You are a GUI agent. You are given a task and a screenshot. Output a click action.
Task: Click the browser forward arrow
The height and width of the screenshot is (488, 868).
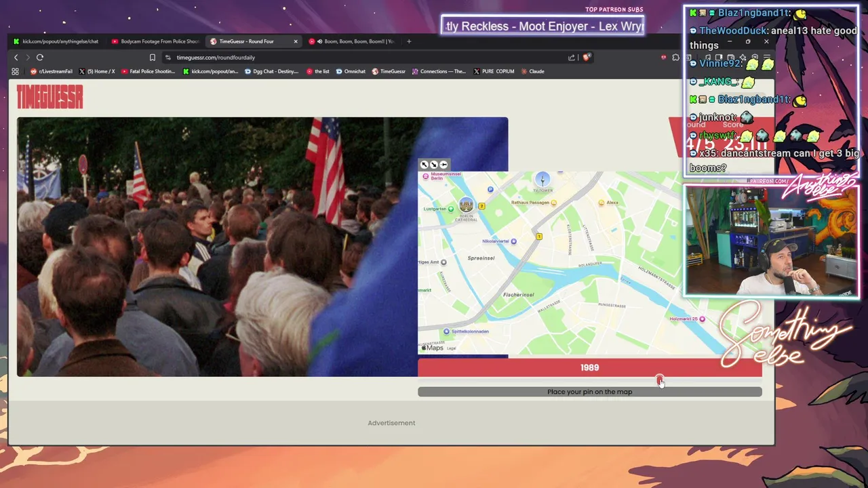click(28, 58)
